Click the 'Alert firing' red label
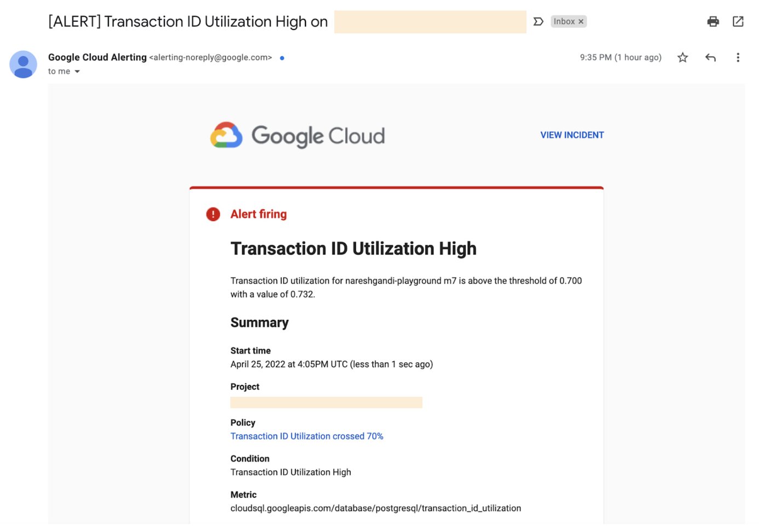759x532 pixels. [x=258, y=214]
